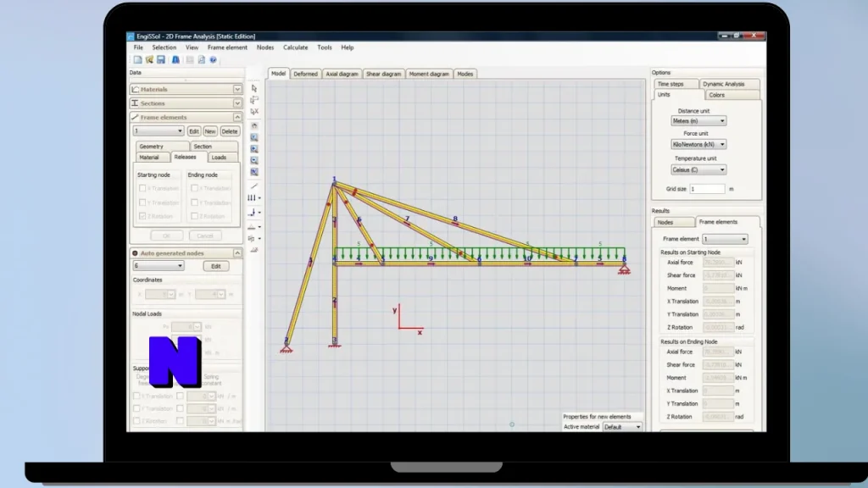Click the Sections I-beam header icon
Viewport: 868px width, 488px height.
135,103
